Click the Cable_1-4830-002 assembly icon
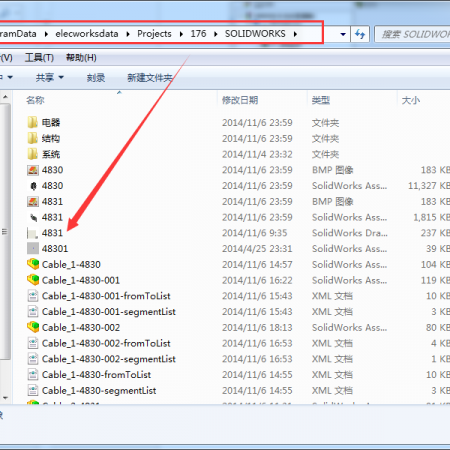 tap(33, 327)
